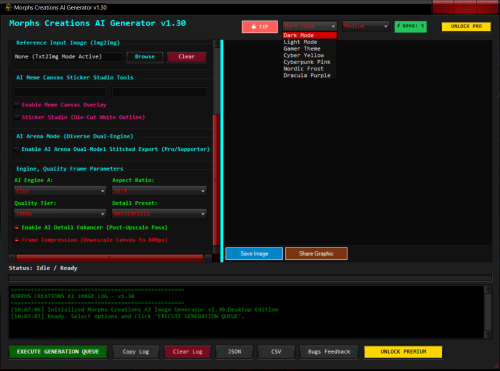
Task: Click the horizontal scrollbar of settings panel
Action: 110,258
